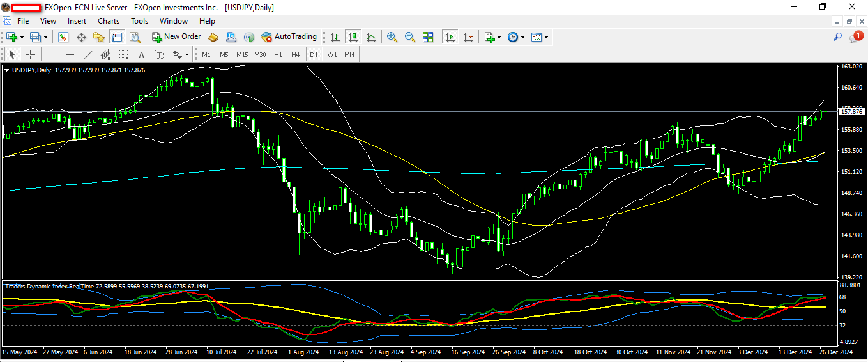The image size is (868, 362).
Task: Open the File menu
Action: click(x=23, y=21)
